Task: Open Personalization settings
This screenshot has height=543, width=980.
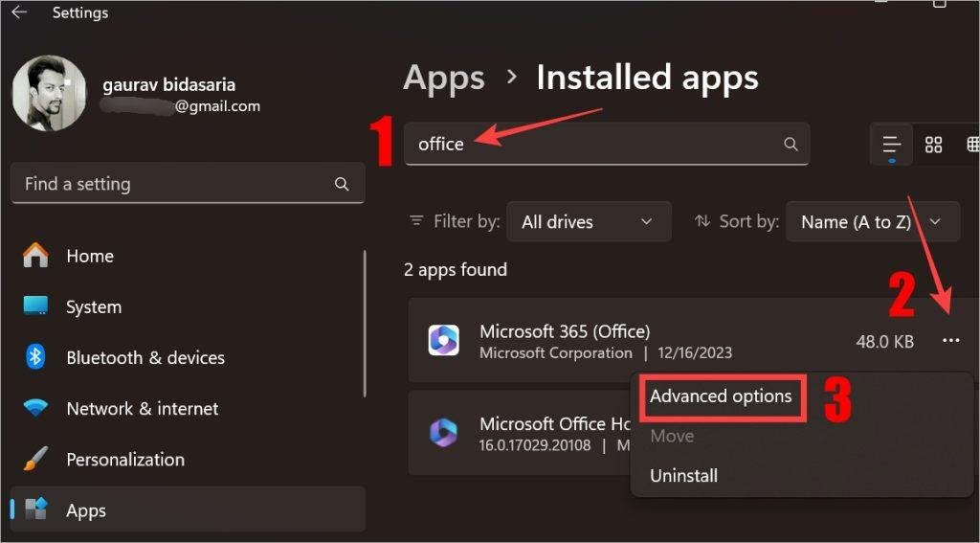Action: (188, 459)
